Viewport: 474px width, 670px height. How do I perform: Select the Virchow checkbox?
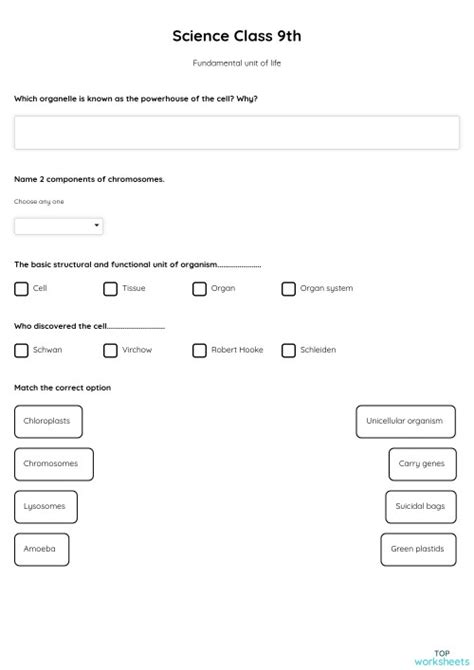click(x=110, y=350)
